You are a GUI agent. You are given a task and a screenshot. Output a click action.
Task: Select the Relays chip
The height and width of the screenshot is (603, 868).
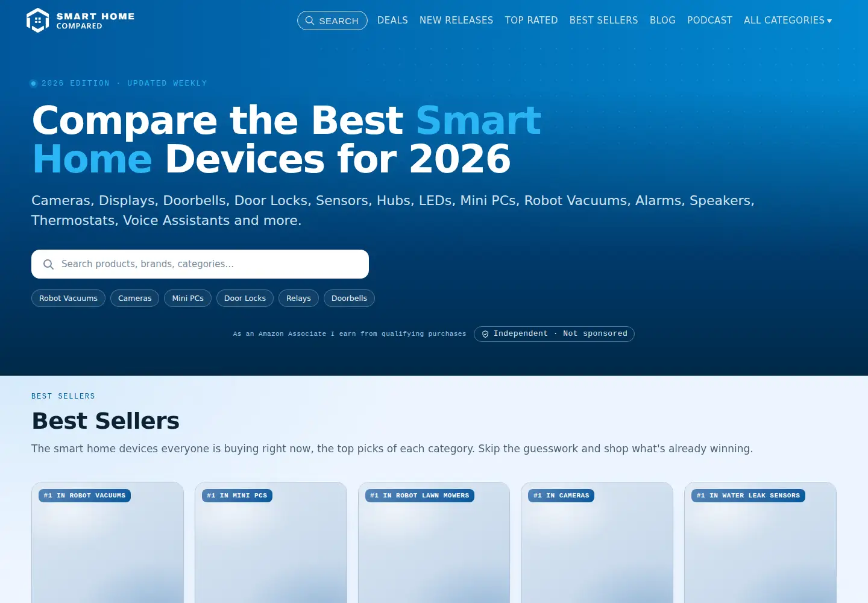(x=298, y=298)
